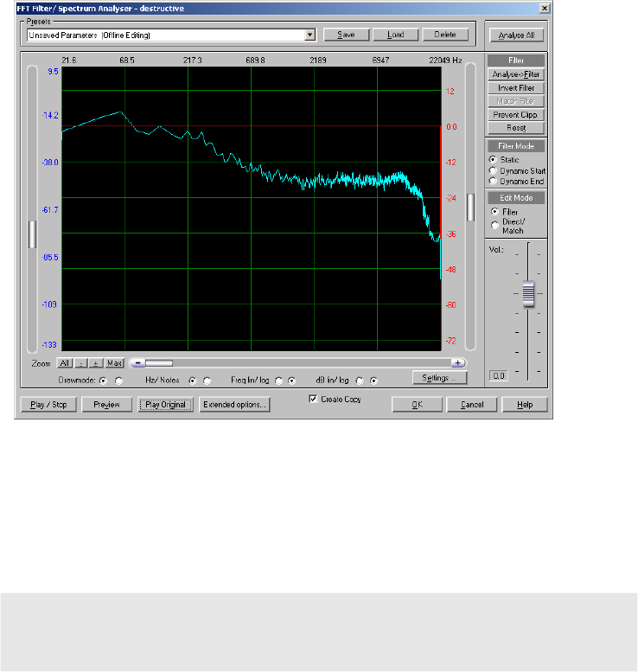This screenshot has width=638, height=672.
Task: Zoom All button in Zoom row
Action: [65, 363]
